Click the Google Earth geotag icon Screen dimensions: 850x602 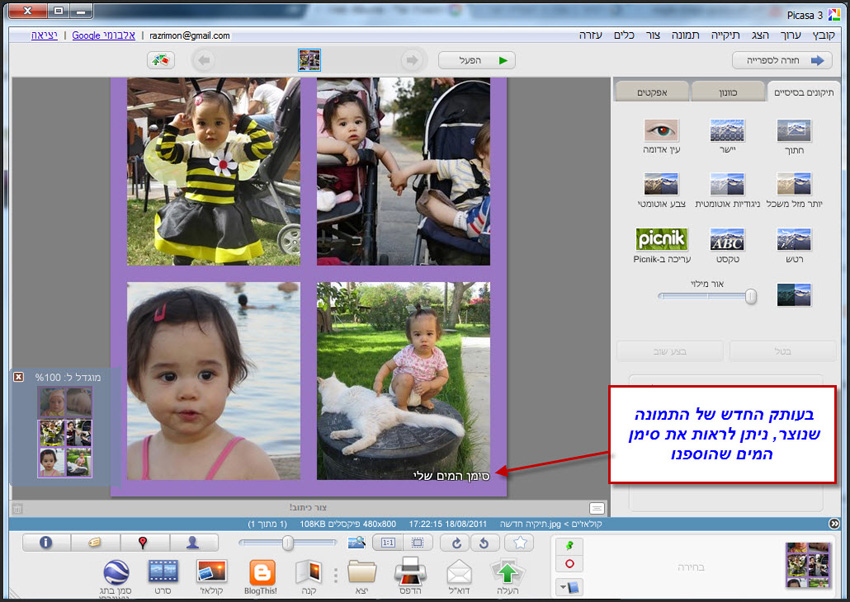pyautogui.click(x=116, y=573)
